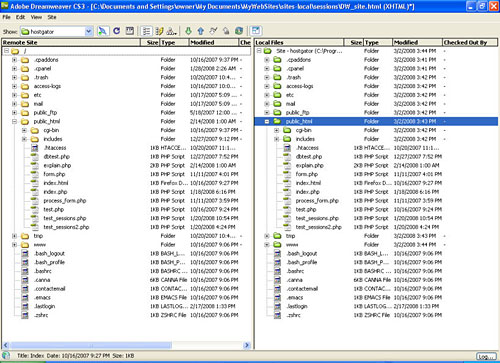Select remote public_ftp folder name
The height and width of the screenshot is (363, 500).
click(45, 113)
